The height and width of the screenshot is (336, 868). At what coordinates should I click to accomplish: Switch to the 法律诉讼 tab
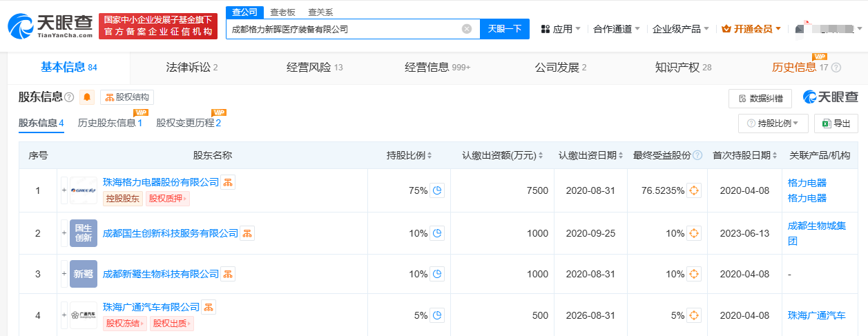pos(191,67)
